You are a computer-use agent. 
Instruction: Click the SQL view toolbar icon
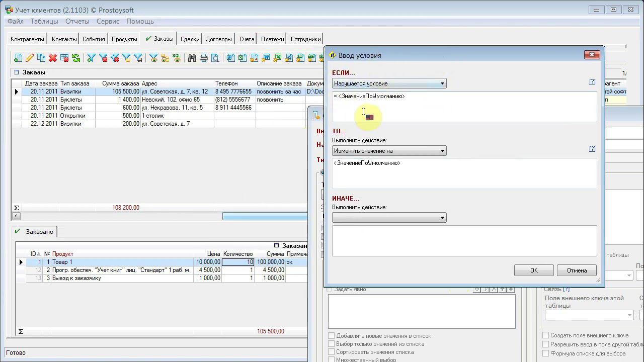(x=177, y=58)
